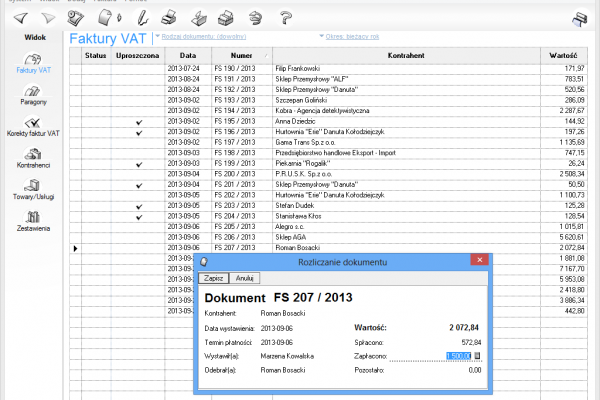The width and height of the screenshot is (600, 400).
Task: Open the Zestawienia reports section
Action: (32, 220)
